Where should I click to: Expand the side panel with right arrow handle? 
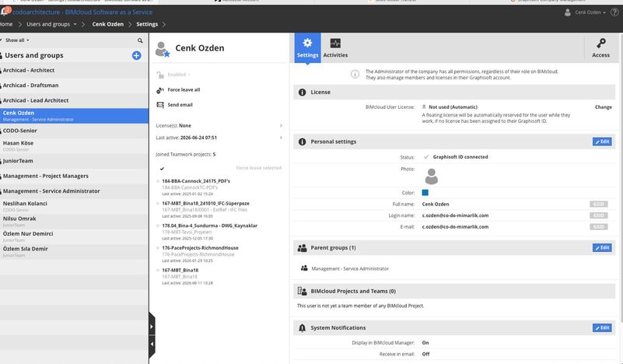coord(152,327)
